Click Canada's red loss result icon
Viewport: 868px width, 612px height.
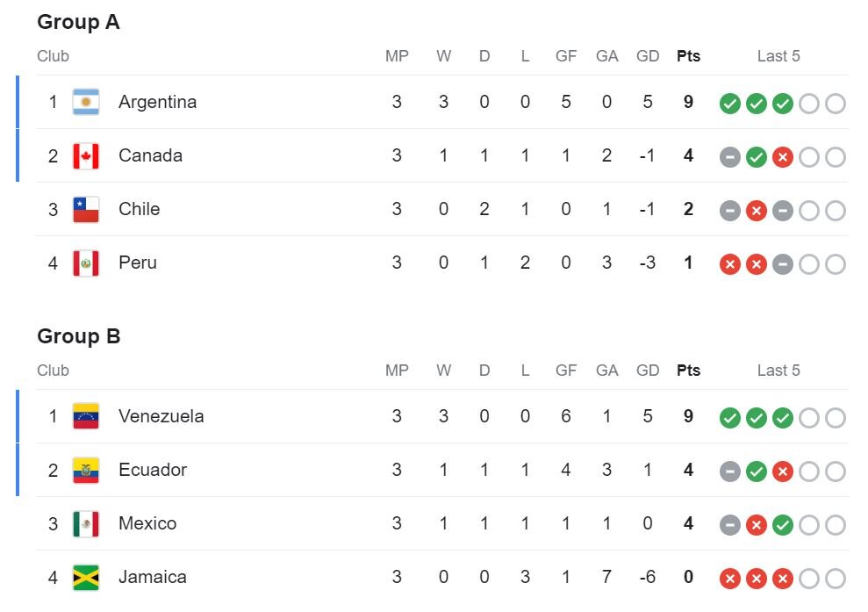point(782,157)
